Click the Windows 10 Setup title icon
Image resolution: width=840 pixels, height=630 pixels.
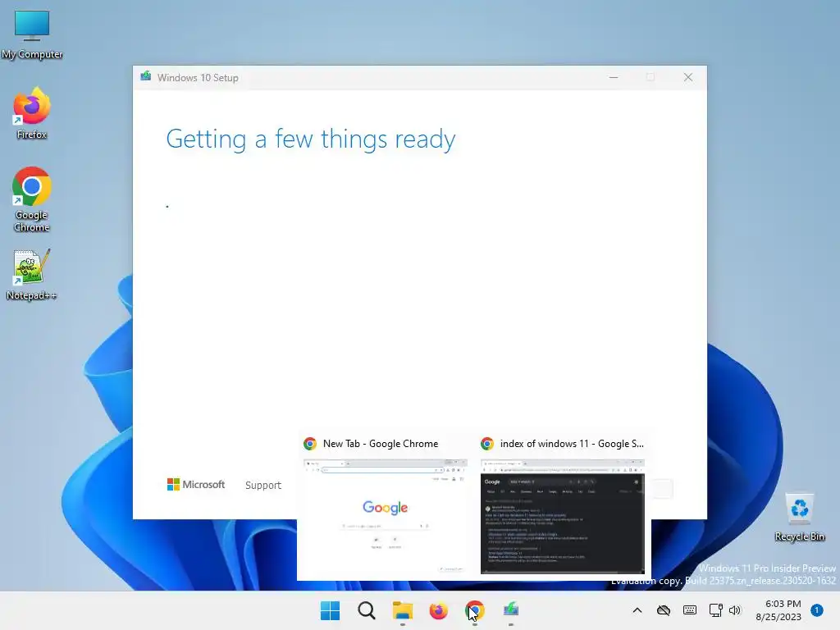pos(146,76)
